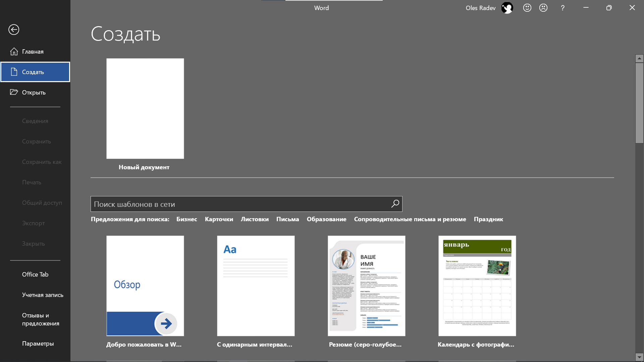Click the smiley face feedback icon
The width and height of the screenshot is (644, 362).
click(527, 8)
